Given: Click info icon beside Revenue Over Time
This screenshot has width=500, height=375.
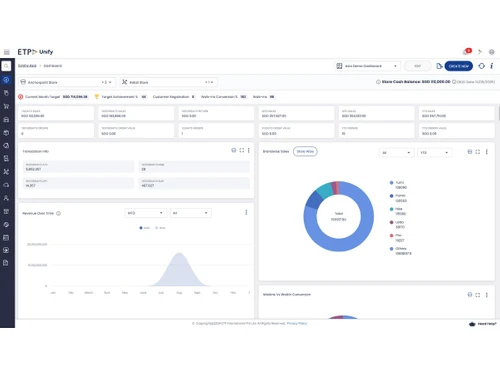Looking at the screenshot, I should tap(58, 213).
